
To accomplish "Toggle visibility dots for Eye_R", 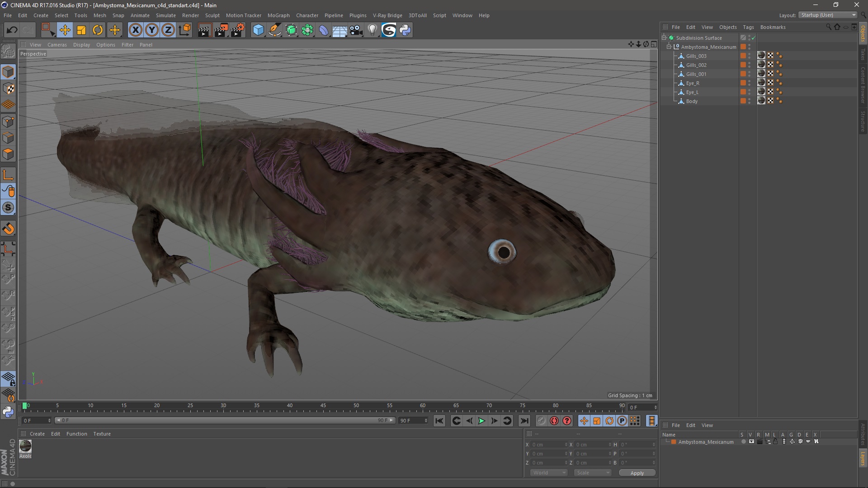I will tap(749, 83).
